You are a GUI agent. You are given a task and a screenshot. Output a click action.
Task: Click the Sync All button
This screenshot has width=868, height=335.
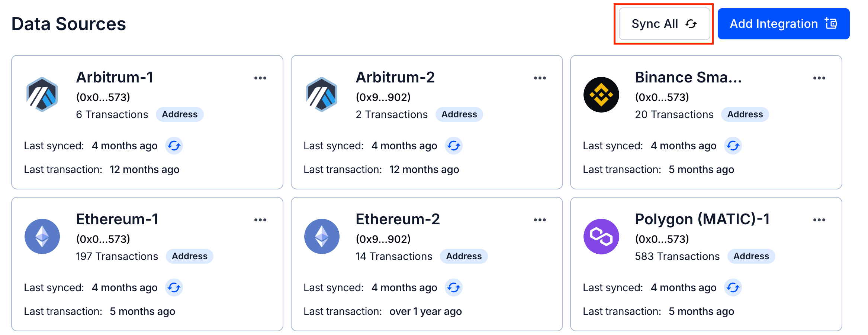pos(664,24)
